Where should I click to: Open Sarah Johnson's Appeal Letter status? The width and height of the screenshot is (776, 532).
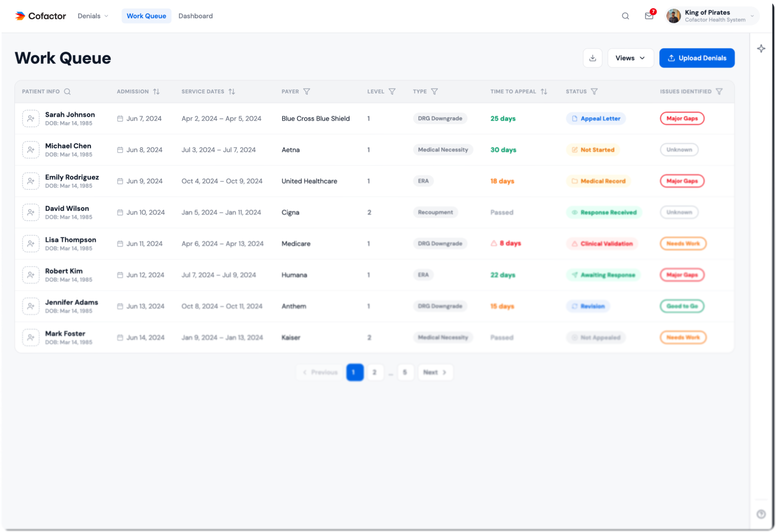pos(596,118)
